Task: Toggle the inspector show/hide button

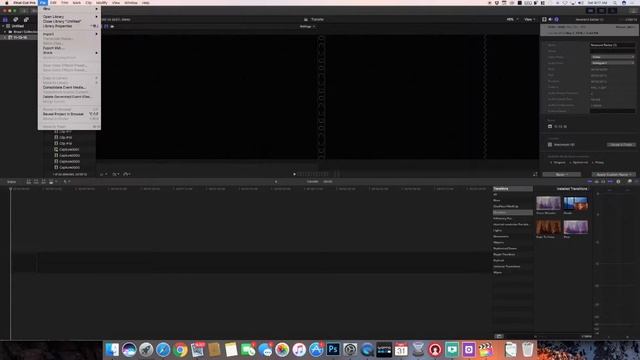Action: 612,11
